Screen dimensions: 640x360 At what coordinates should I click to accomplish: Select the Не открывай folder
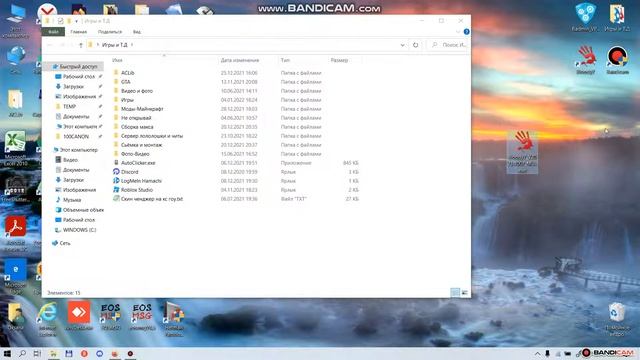click(136, 118)
